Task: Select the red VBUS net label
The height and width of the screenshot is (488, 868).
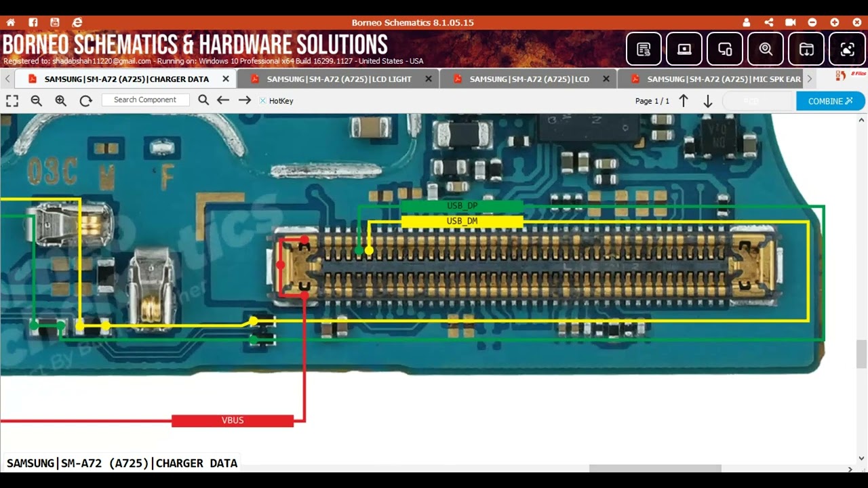Action: pyautogui.click(x=233, y=420)
